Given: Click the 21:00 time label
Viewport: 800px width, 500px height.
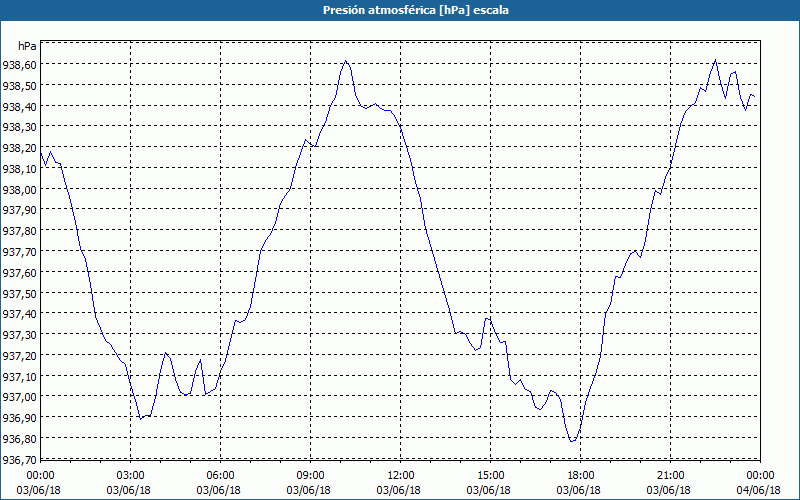Looking at the screenshot, I should (x=670, y=476).
